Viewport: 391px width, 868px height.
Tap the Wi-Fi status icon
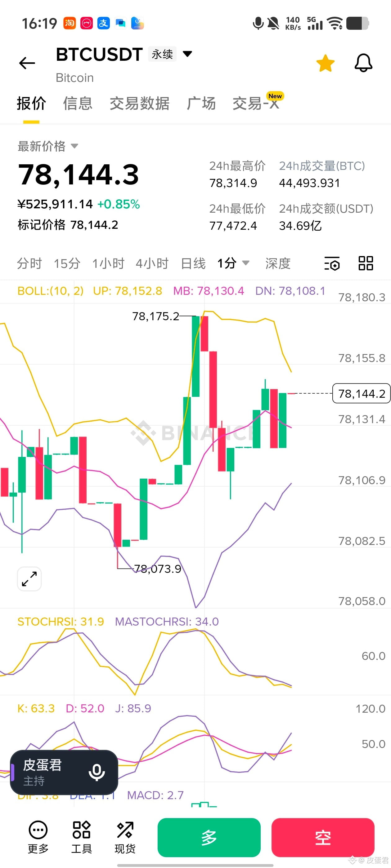(x=335, y=23)
